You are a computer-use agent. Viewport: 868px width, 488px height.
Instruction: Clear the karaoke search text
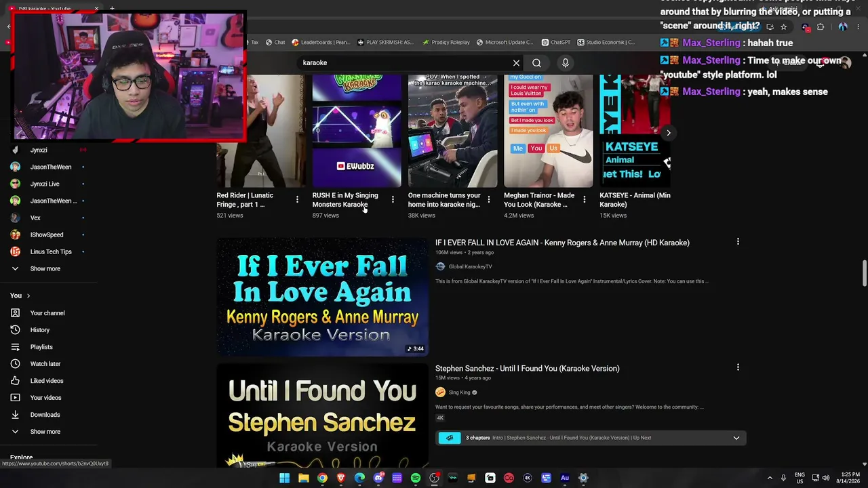(516, 63)
